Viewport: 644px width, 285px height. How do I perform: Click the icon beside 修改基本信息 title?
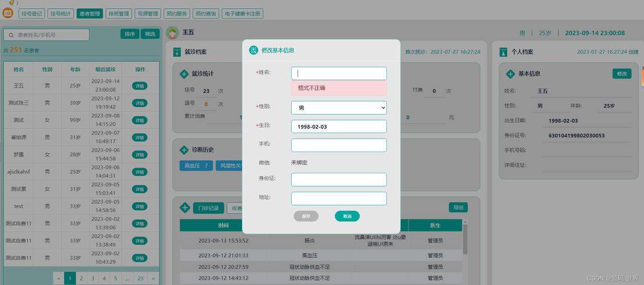(x=254, y=50)
